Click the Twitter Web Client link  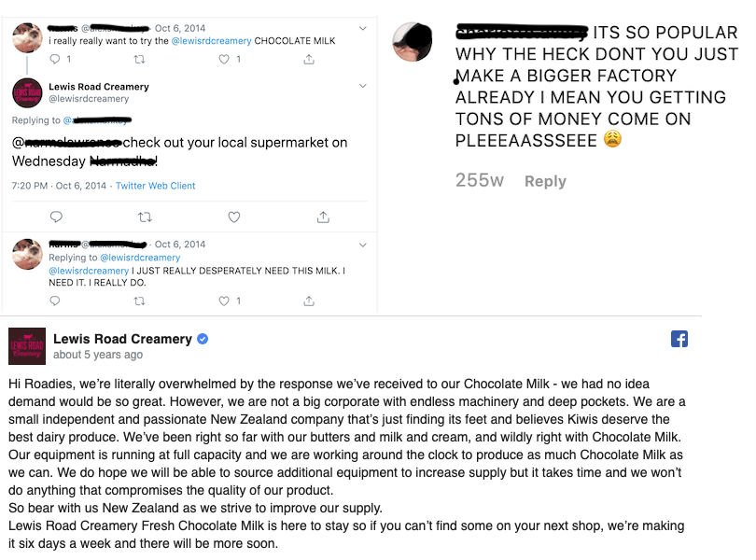tap(155, 186)
